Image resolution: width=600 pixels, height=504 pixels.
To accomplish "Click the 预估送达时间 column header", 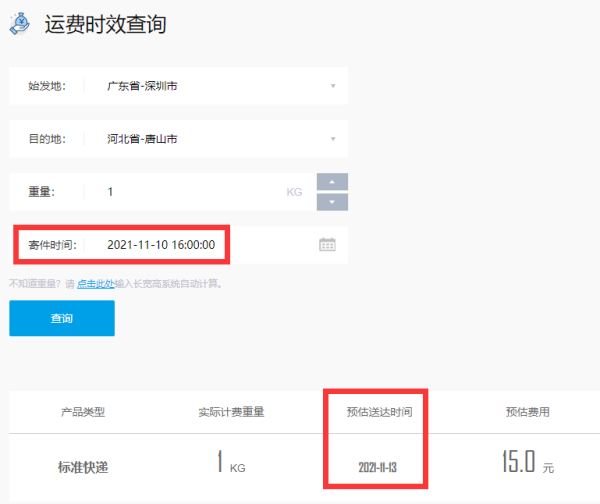I will (x=379, y=411).
